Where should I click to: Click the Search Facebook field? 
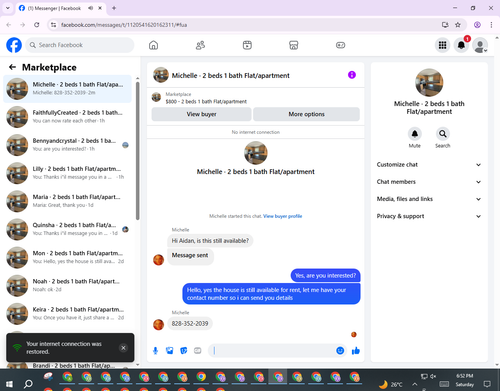[80, 45]
